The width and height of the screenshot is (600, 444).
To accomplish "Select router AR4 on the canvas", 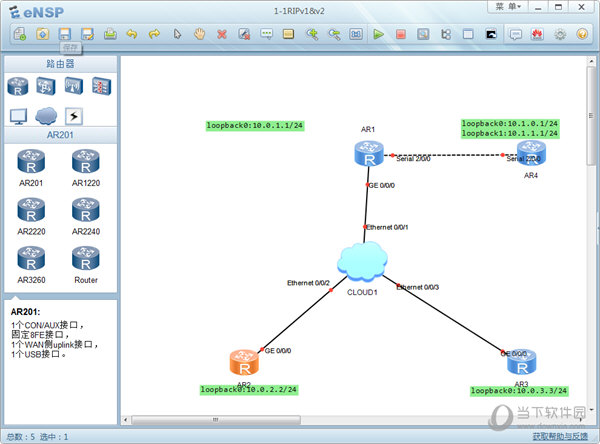I will (x=532, y=153).
